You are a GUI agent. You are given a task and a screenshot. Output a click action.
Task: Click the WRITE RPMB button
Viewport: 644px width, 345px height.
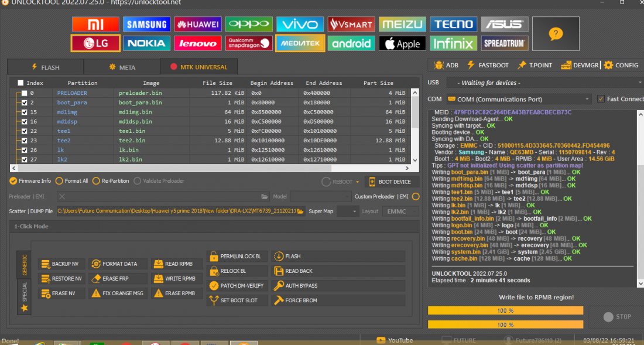click(x=177, y=278)
